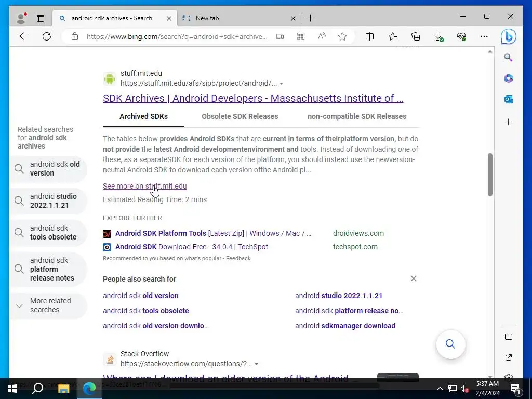
Task: Open sidebar Search icon
Action: pos(508,57)
